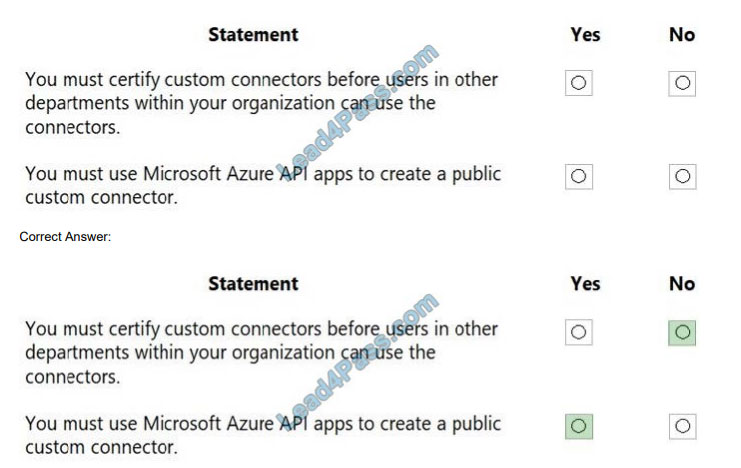Select No for certify custom connectors in question
Viewport: 741px width, 468px height.
pyautogui.click(x=682, y=83)
